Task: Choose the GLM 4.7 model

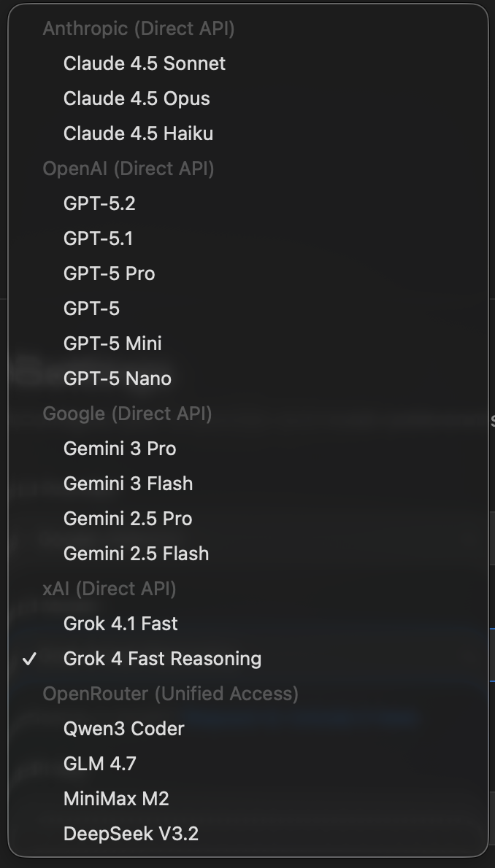Action: [x=100, y=764]
